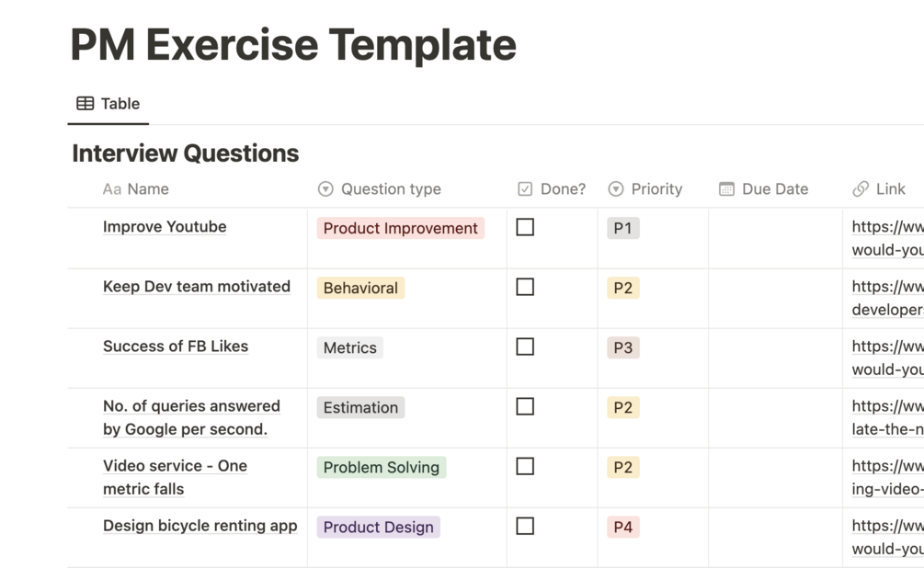924x568 pixels.
Task: Click the Name column text-type icon
Action: click(x=111, y=189)
